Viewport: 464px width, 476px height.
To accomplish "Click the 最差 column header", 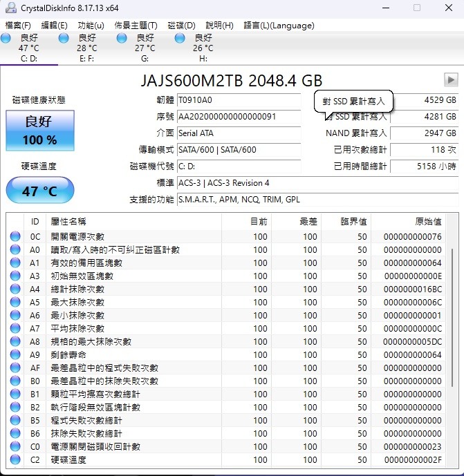I will pyautogui.click(x=296, y=221).
